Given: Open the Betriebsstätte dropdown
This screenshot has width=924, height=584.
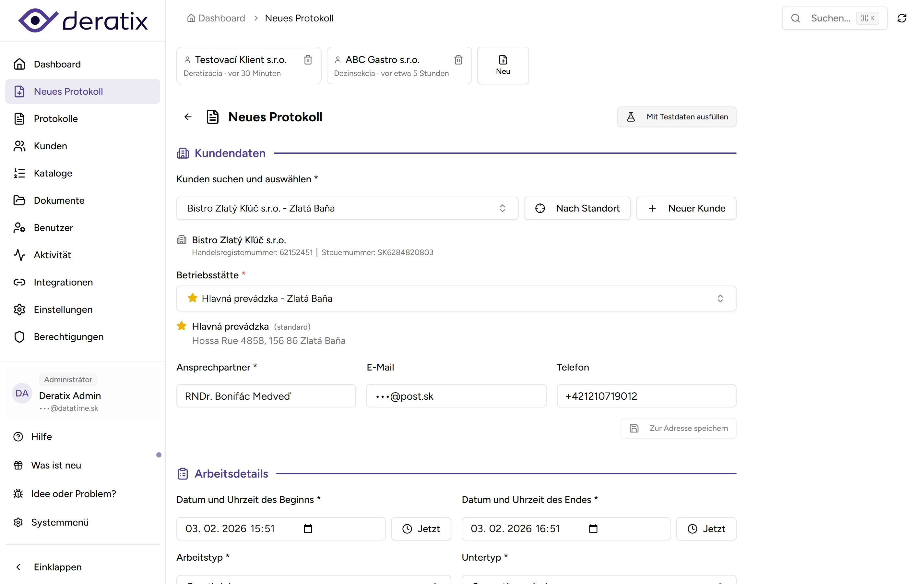Looking at the screenshot, I should (x=456, y=298).
